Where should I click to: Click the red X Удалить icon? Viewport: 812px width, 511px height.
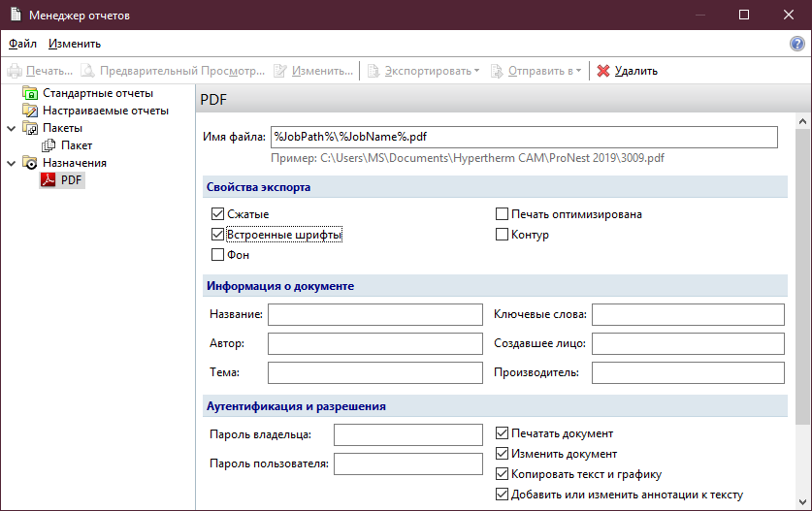pos(602,71)
